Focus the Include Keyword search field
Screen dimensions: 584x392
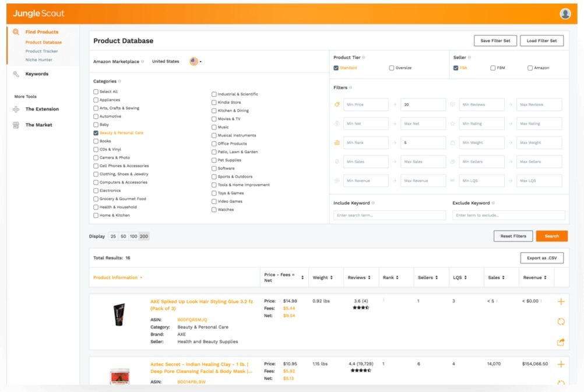pyautogui.click(x=389, y=215)
